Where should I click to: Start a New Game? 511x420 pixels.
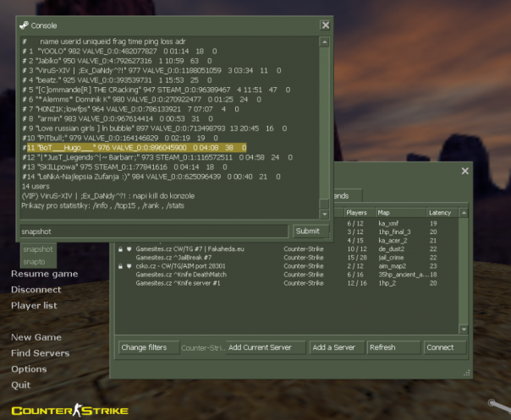coord(36,337)
